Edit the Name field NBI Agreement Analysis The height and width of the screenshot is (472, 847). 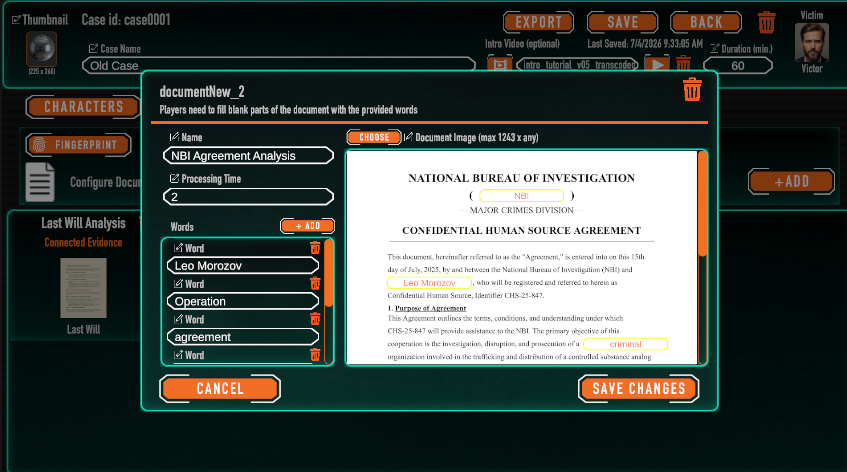[x=248, y=156]
